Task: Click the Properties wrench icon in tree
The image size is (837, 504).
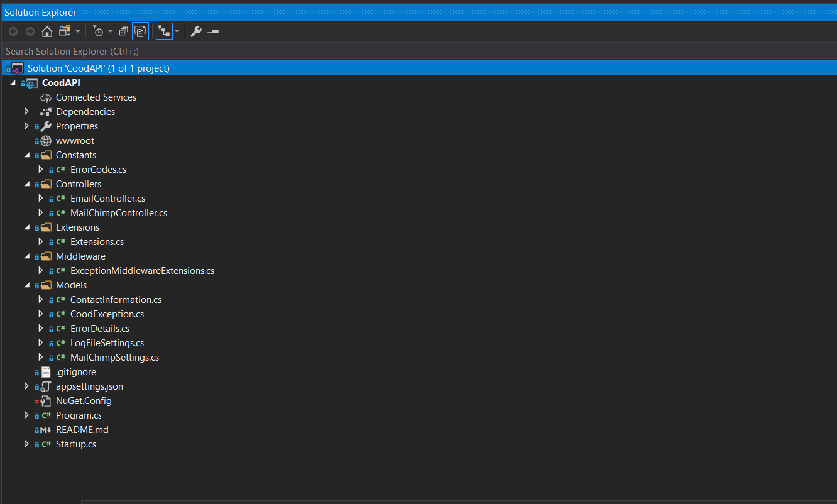Action: click(46, 126)
